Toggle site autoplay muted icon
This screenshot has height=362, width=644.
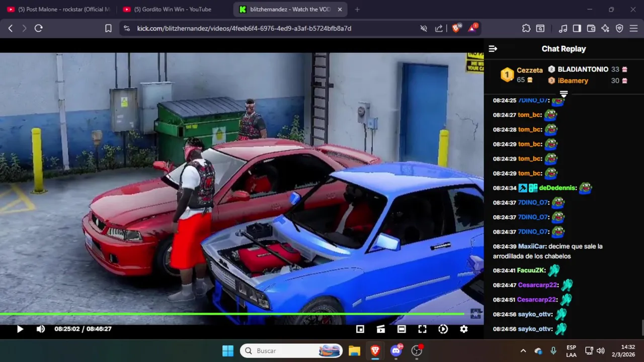[x=424, y=28]
